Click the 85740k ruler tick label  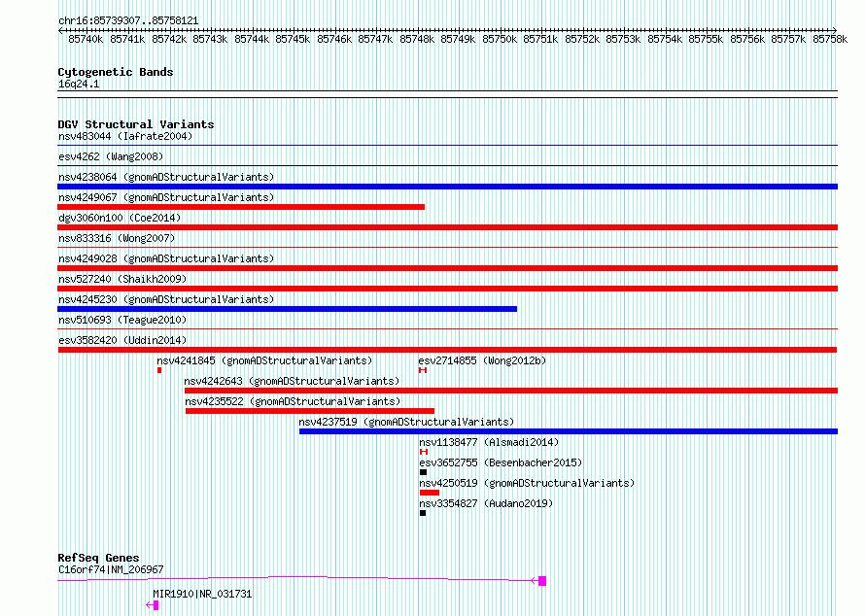(86, 39)
